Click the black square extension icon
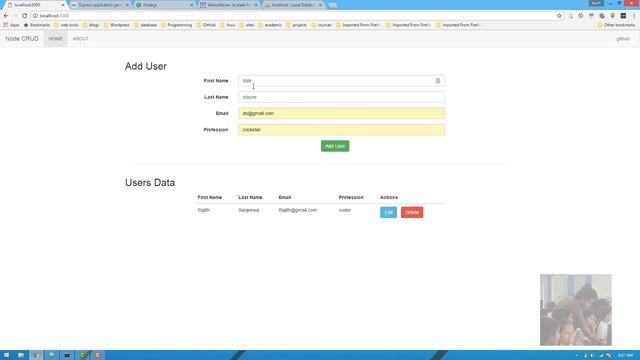Screen dimensions: 640x360 (x=623, y=16)
